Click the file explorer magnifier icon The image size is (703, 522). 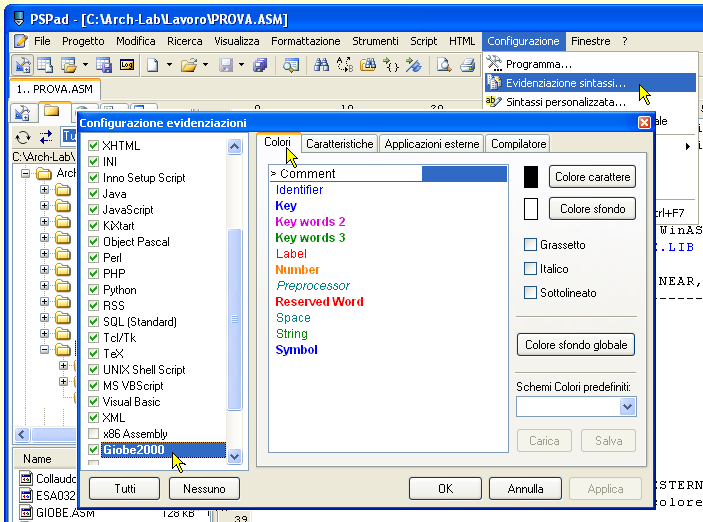(x=291, y=65)
